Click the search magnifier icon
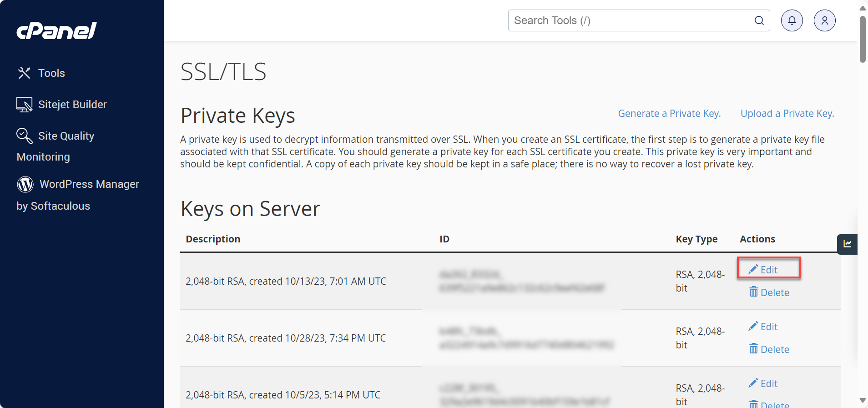Viewport: 868px width, 408px height. click(x=759, y=20)
